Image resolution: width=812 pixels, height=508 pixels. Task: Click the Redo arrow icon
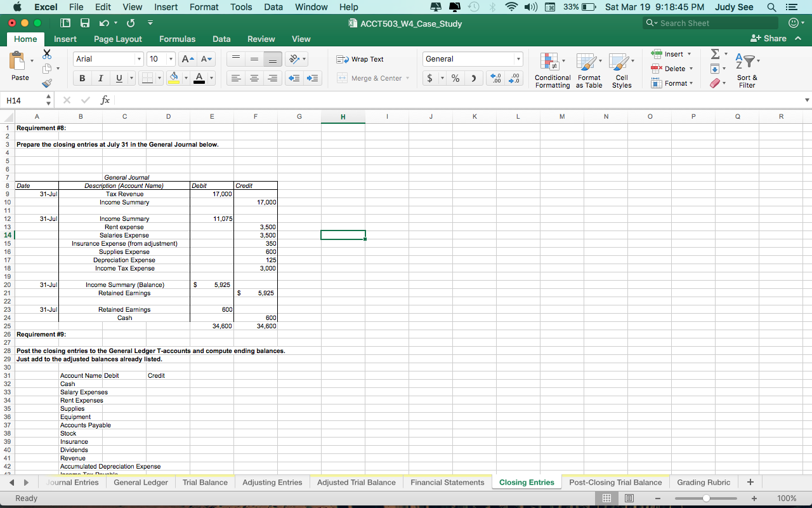tap(131, 23)
